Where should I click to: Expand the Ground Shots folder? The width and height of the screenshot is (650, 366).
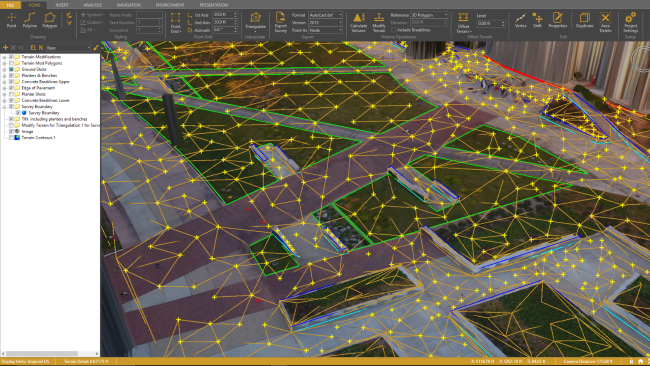pos(4,69)
